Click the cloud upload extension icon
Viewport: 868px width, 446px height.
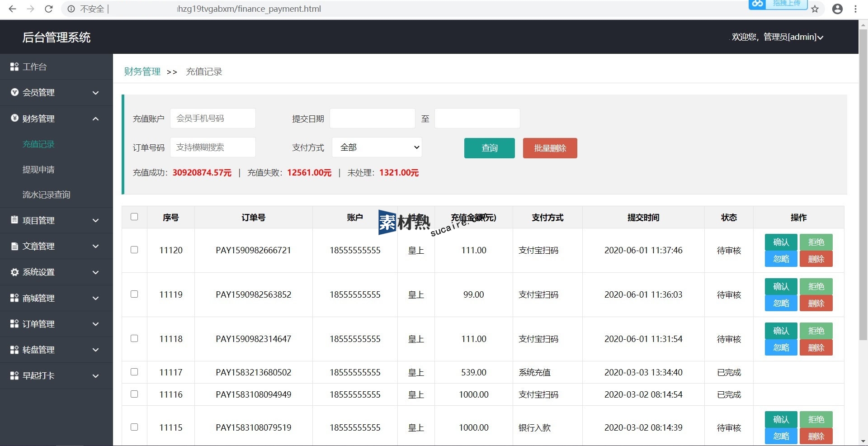(758, 4)
